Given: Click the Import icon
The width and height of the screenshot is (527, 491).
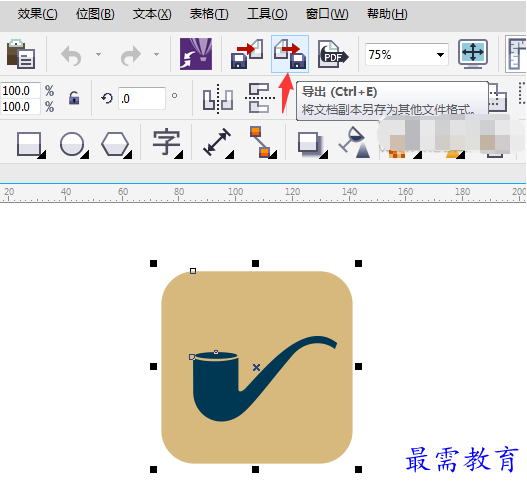Looking at the screenshot, I should [x=247, y=54].
